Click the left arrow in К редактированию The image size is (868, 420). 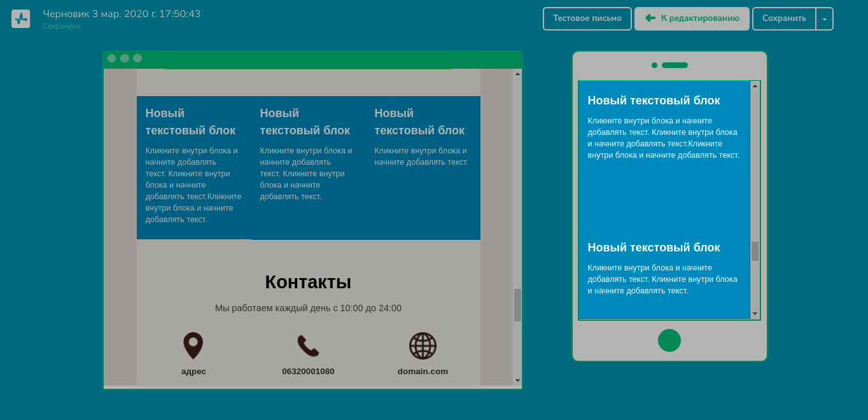coord(650,18)
